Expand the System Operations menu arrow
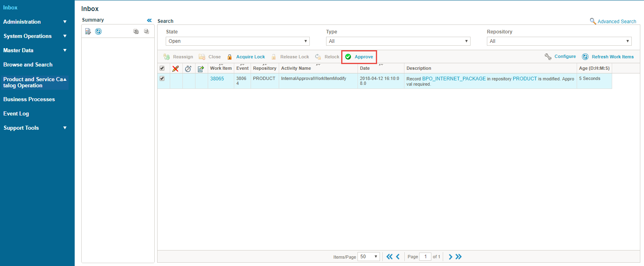The width and height of the screenshot is (644, 266). pos(65,36)
